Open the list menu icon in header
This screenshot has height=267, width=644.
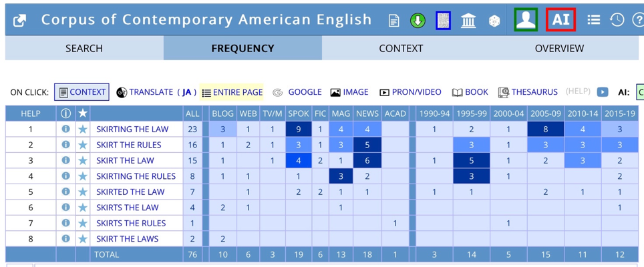click(594, 19)
